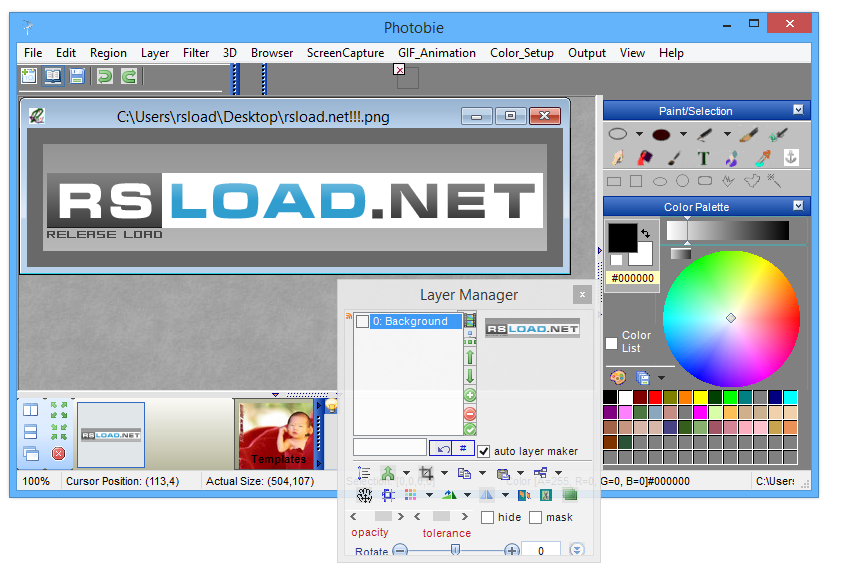Check the Color List checkbox
Viewport: 843px width, 576px height.
[611, 343]
